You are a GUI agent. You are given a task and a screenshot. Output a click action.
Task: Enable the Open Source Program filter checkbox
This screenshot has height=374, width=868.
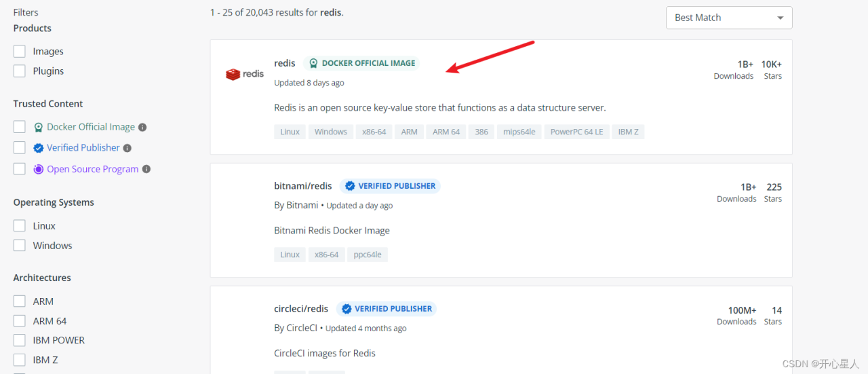pos(20,169)
